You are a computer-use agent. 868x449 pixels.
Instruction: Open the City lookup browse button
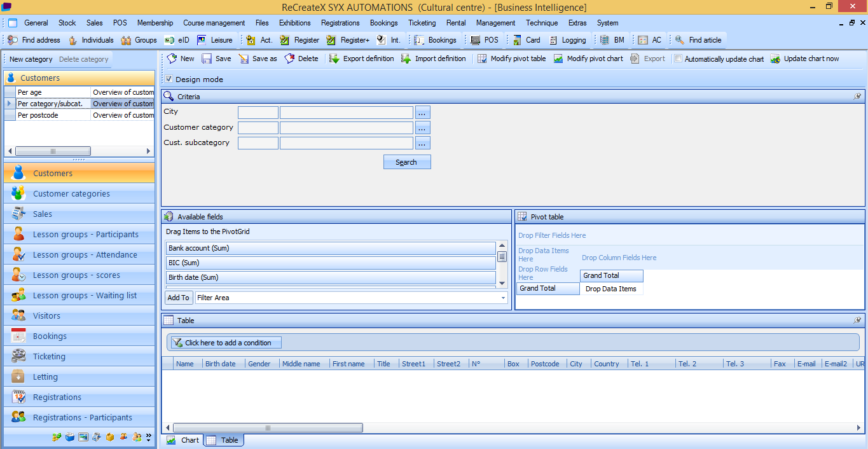(423, 113)
